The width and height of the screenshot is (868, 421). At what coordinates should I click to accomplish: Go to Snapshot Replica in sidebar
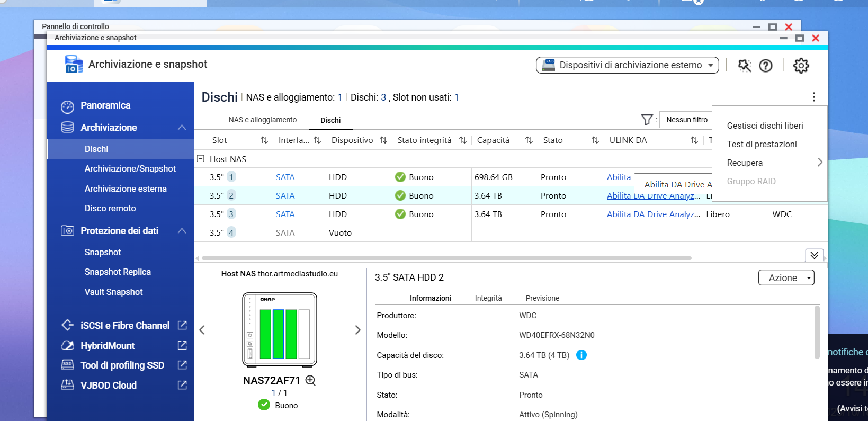click(118, 272)
